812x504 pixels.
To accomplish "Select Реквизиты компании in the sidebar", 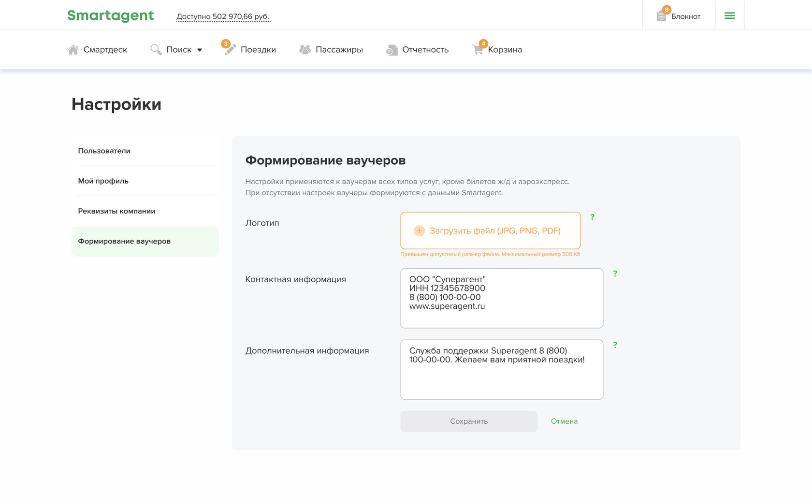I will [x=116, y=211].
